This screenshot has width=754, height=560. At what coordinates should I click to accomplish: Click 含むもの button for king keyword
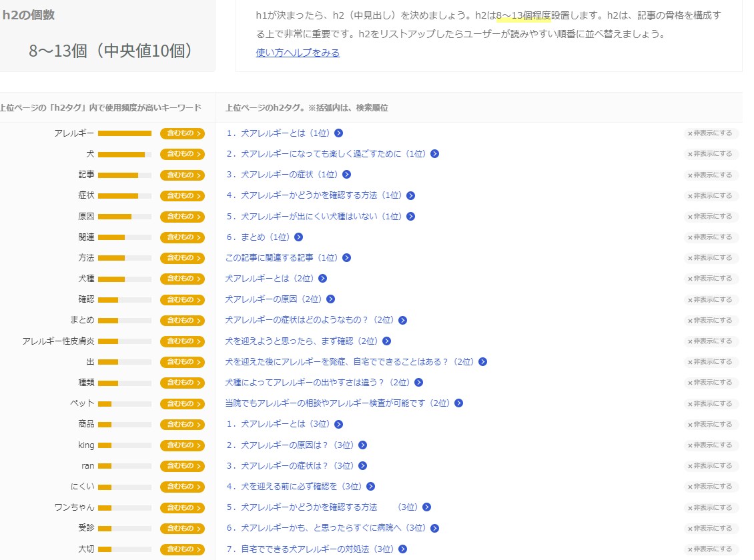click(183, 445)
